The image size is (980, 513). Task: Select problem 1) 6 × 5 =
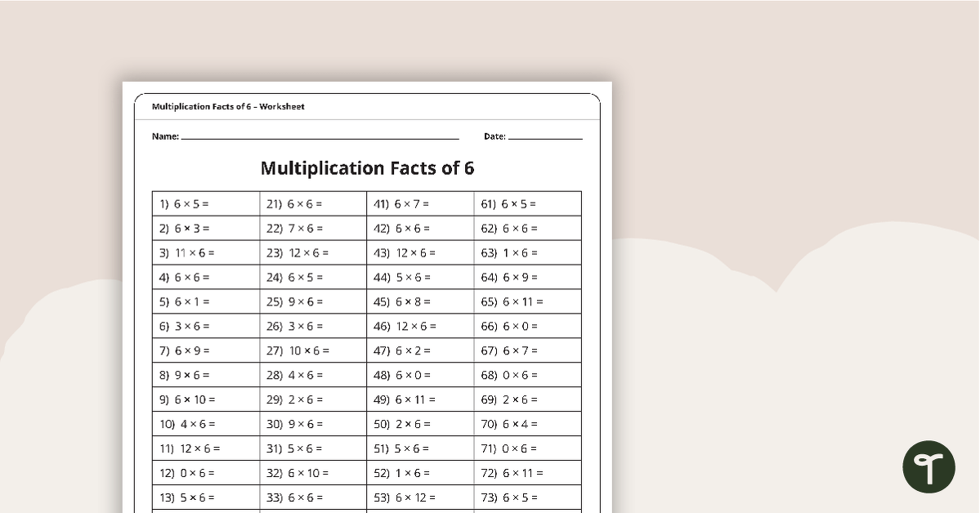click(185, 203)
